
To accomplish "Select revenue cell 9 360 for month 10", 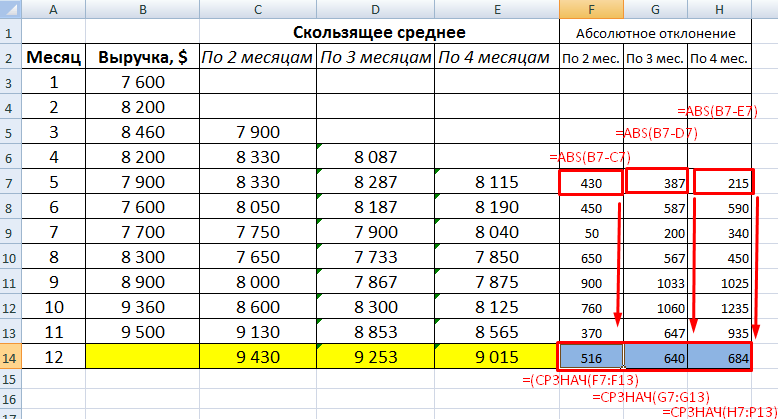I will point(142,306).
